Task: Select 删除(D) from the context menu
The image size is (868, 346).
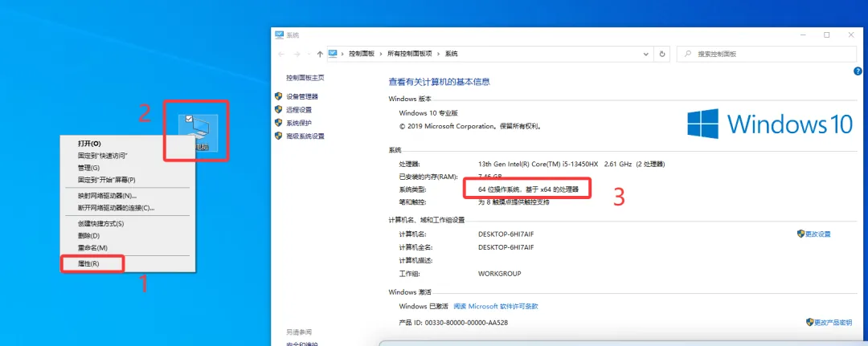Action: coord(127,235)
